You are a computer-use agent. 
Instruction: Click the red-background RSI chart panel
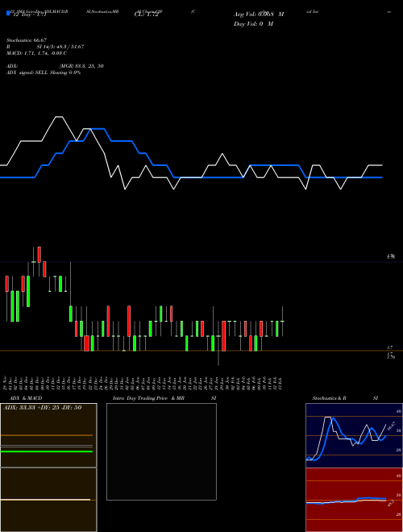354,500
